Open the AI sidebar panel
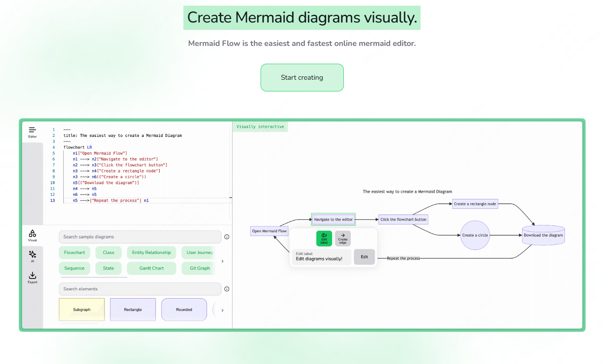Viewport: 604px width, 364px height. coord(33,257)
